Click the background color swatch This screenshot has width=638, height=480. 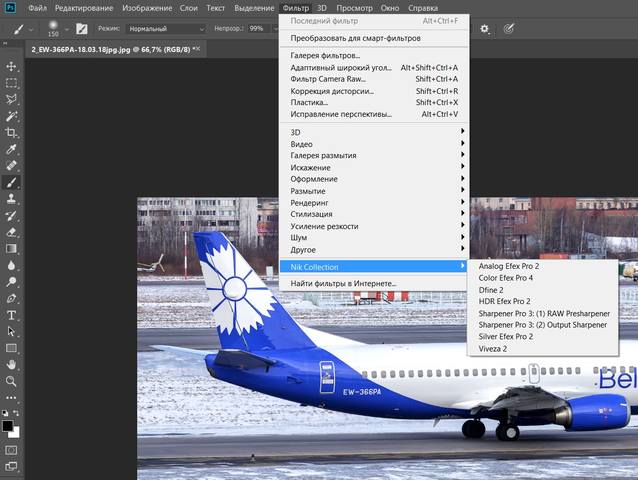pyautogui.click(x=15, y=434)
